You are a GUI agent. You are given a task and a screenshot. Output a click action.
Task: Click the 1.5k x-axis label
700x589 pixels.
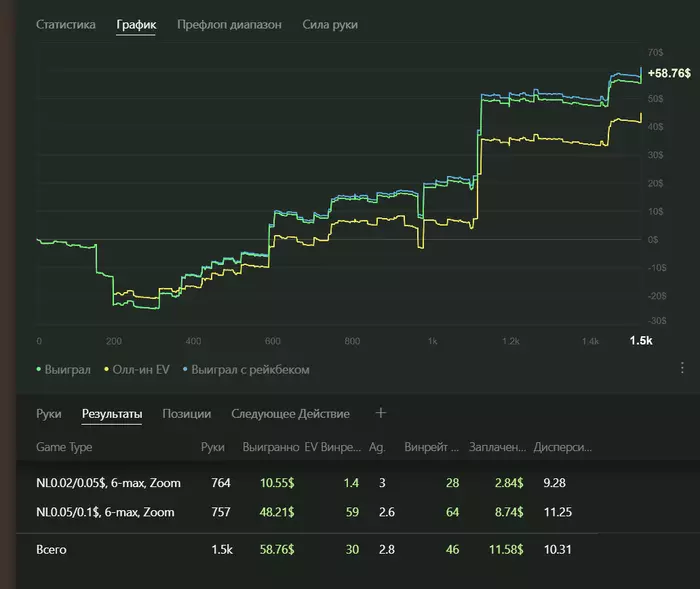(641, 341)
